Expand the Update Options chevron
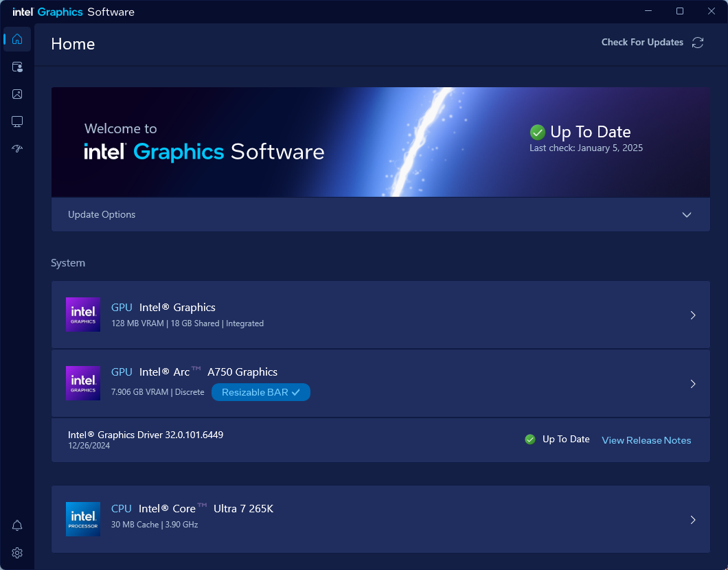 (687, 215)
